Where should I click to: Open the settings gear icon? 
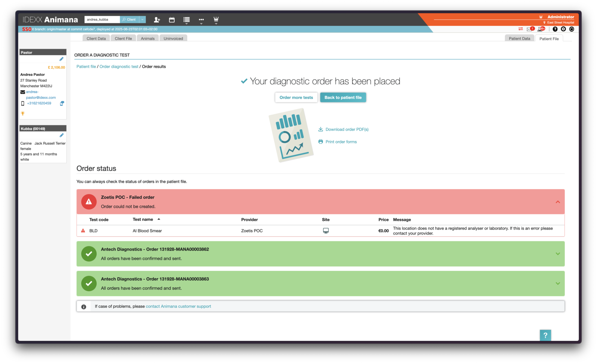point(563,29)
